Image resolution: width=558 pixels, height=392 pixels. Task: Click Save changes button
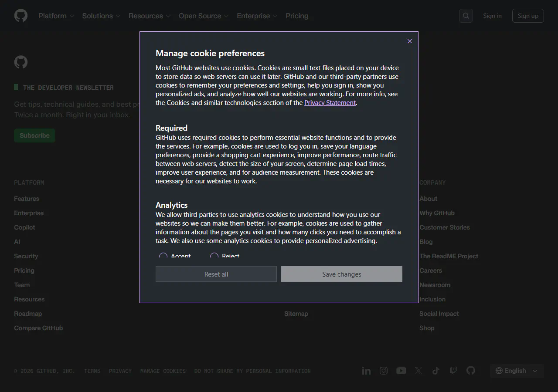tap(342, 274)
